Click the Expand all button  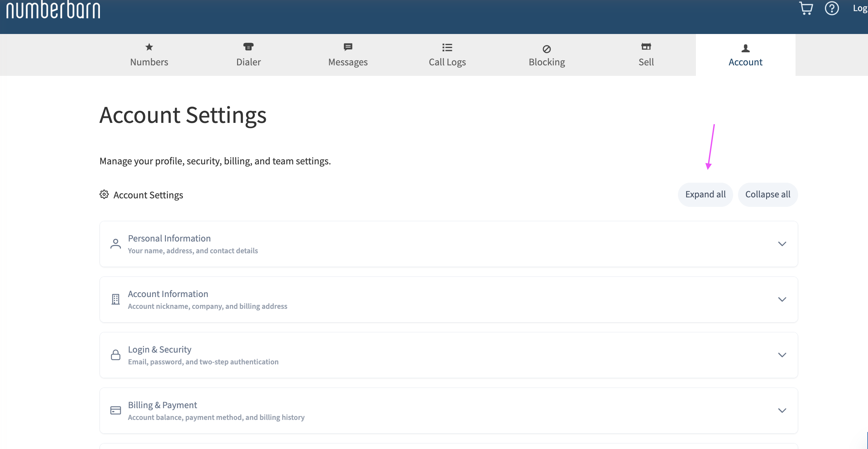click(x=705, y=194)
